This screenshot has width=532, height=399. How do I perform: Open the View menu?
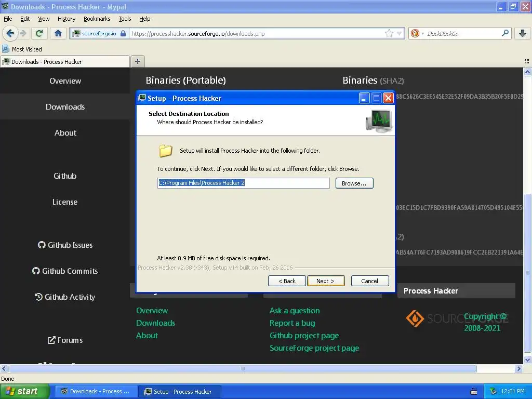[x=44, y=19]
